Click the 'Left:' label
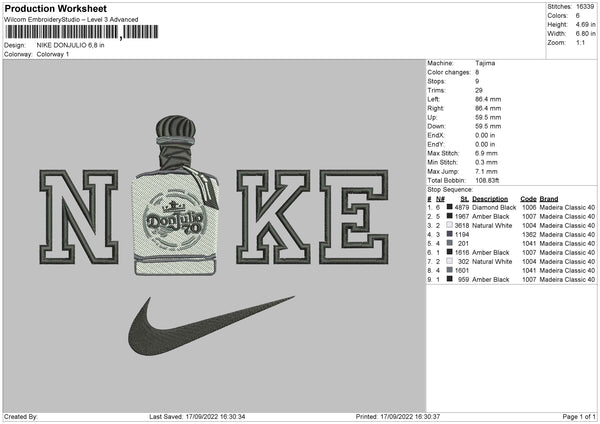Viewport: 600px width, 424px height. (x=434, y=99)
